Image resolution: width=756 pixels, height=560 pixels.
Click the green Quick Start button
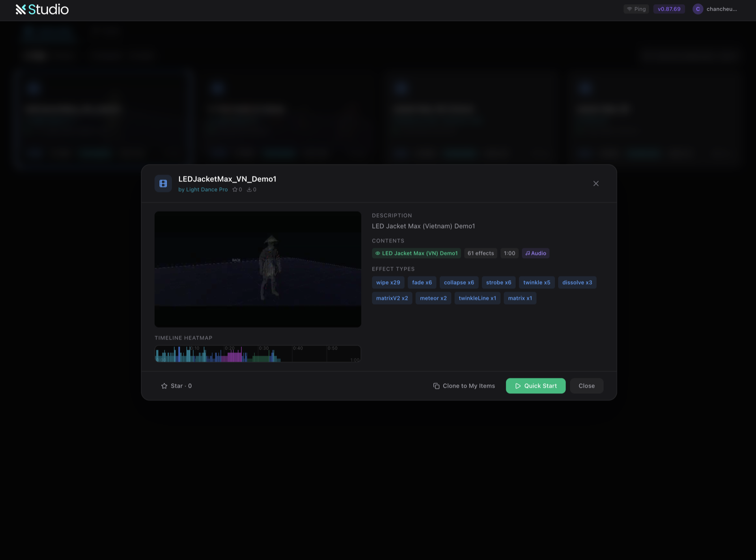click(x=536, y=386)
